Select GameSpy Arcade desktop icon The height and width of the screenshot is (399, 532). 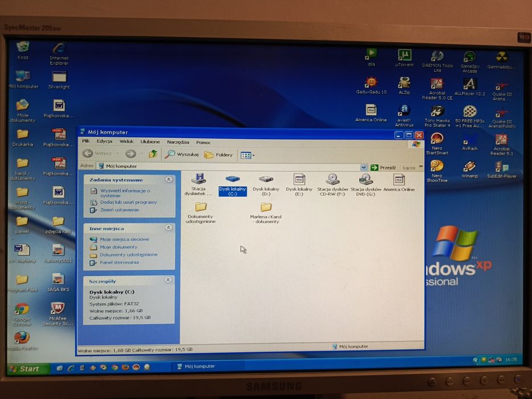470,62
